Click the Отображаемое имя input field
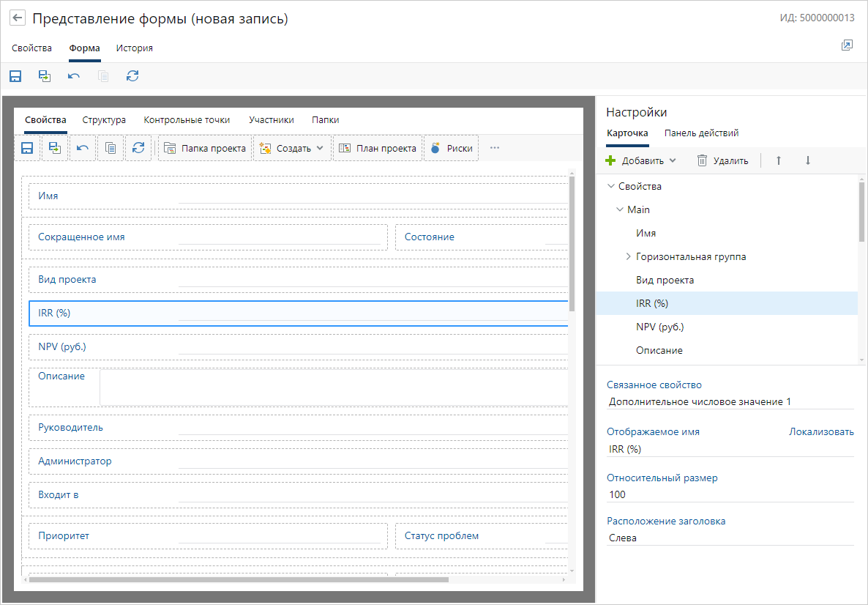The width and height of the screenshot is (868, 605). tap(730, 449)
